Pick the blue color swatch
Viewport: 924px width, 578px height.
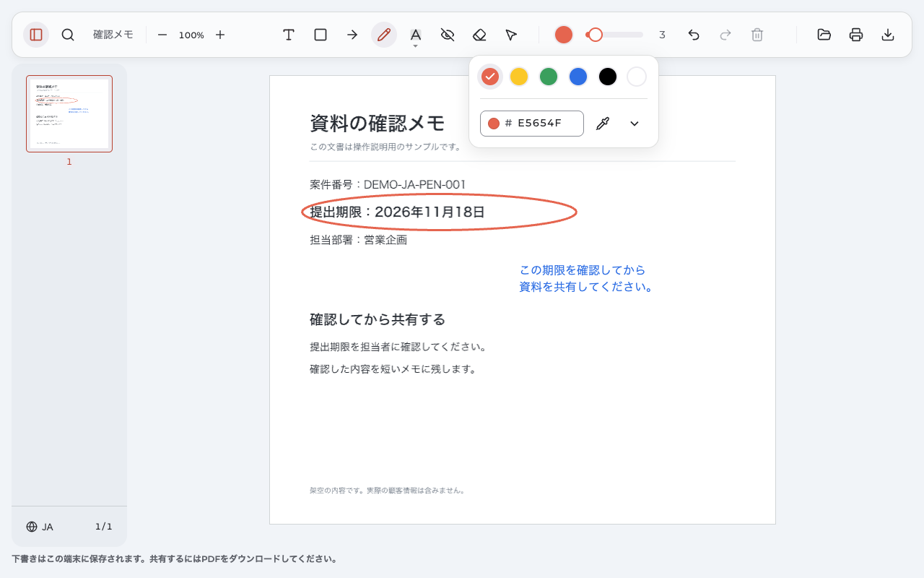tap(578, 77)
